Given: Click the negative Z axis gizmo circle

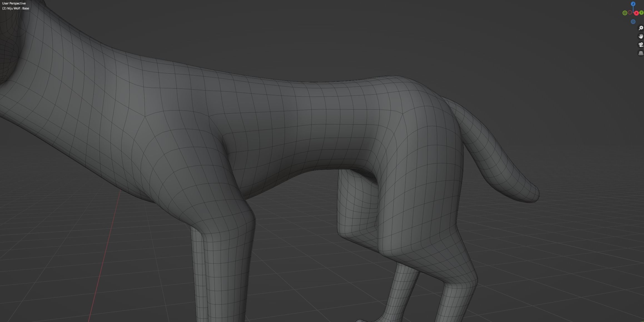Looking at the screenshot, I should click(633, 22).
